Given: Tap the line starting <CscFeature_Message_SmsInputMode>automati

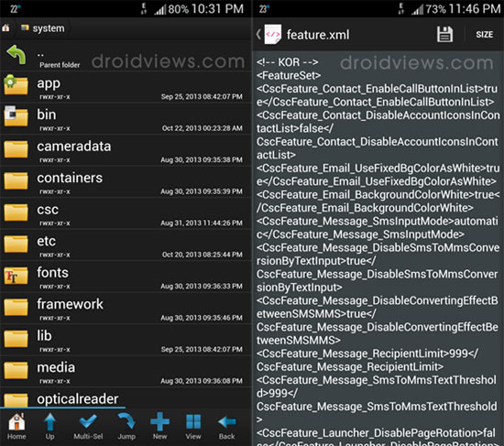Looking at the screenshot, I should pyautogui.click(x=378, y=221).
